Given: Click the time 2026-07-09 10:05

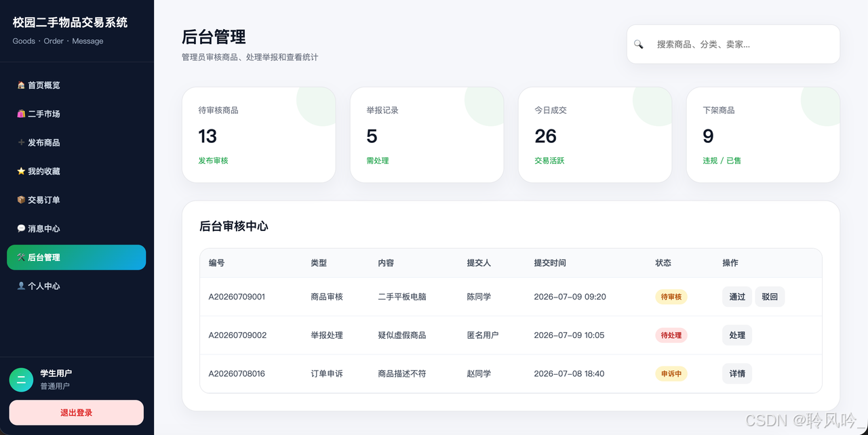Looking at the screenshot, I should point(569,335).
